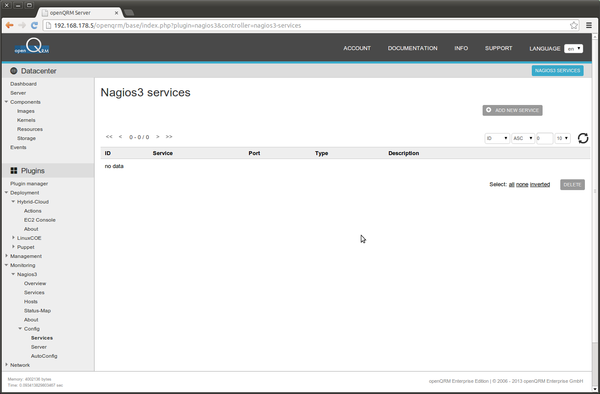Sort by the Service column header

pyautogui.click(x=163, y=153)
